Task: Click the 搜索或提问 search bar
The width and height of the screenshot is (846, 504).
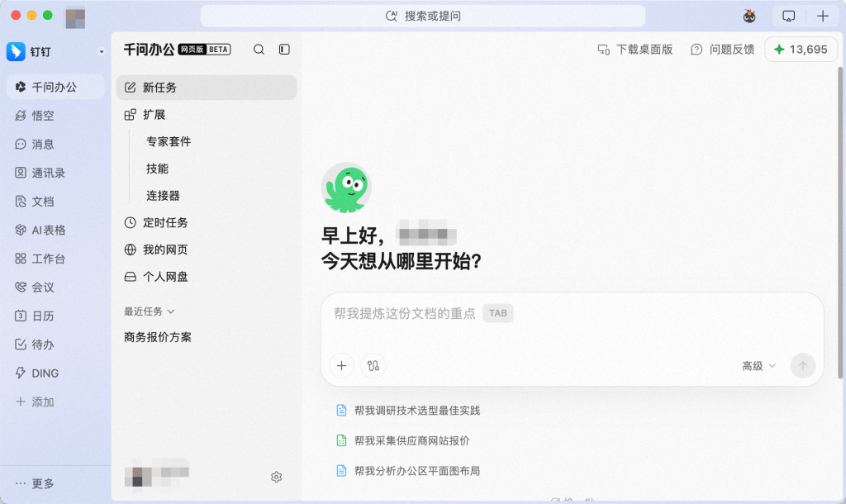Action: [x=423, y=17]
